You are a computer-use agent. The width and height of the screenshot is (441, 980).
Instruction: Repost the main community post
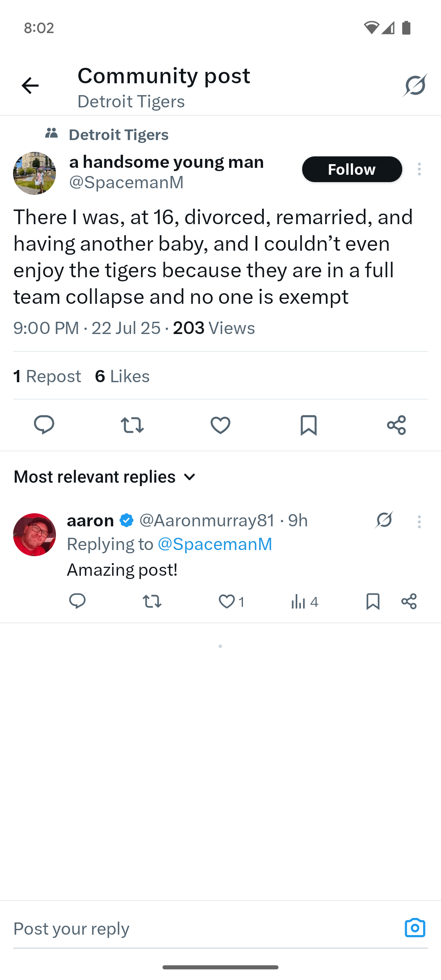tap(132, 425)
